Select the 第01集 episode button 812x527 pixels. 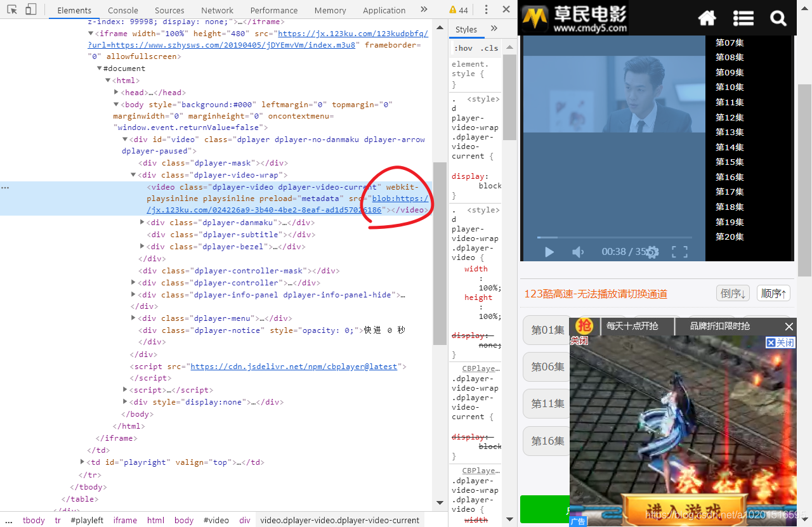point(546,330)
